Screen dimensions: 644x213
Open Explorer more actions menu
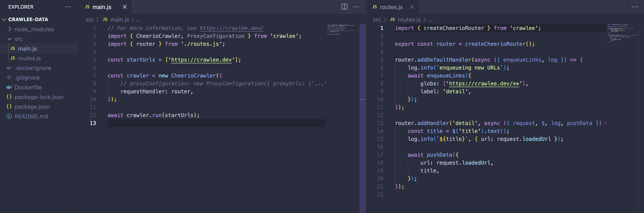(68, 7)
